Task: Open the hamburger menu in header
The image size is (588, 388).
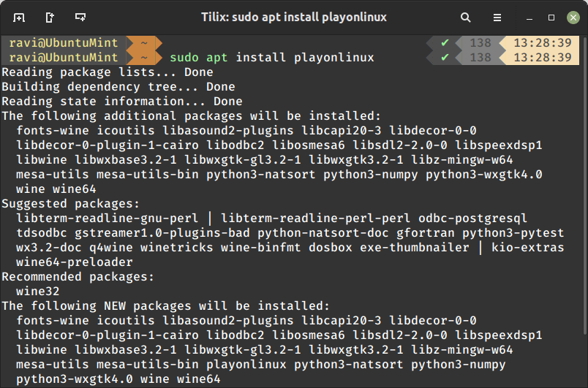Action: point(497,18)
